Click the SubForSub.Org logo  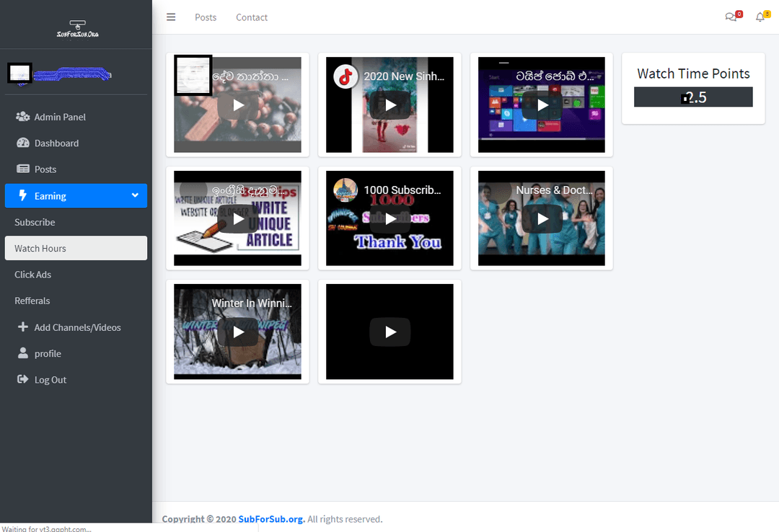pos(77,29)
